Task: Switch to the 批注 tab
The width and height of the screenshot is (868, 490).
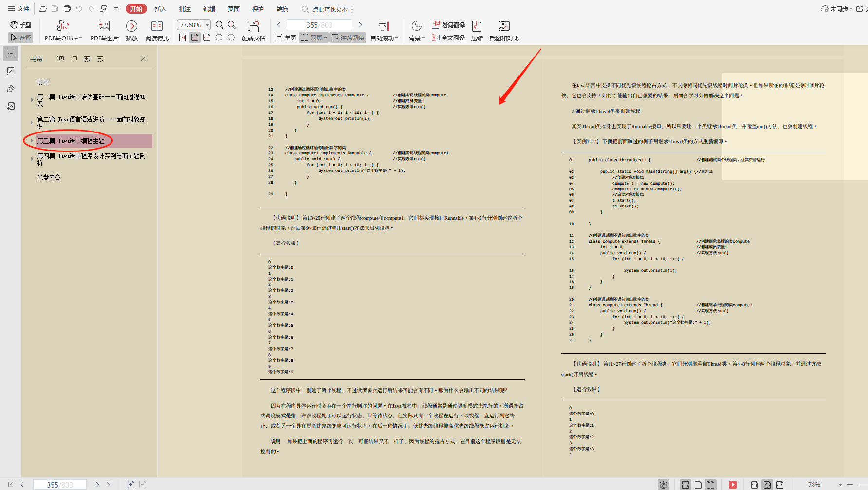Action: tap(185, 9)
